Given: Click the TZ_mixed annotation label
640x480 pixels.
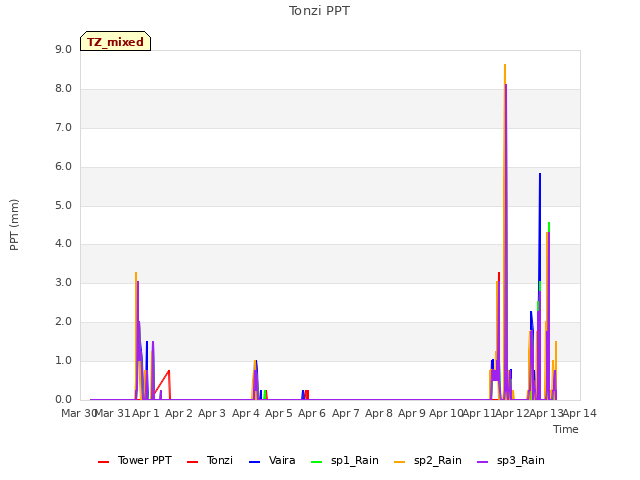Looking at the screenshot, I should tap(116, 41).
